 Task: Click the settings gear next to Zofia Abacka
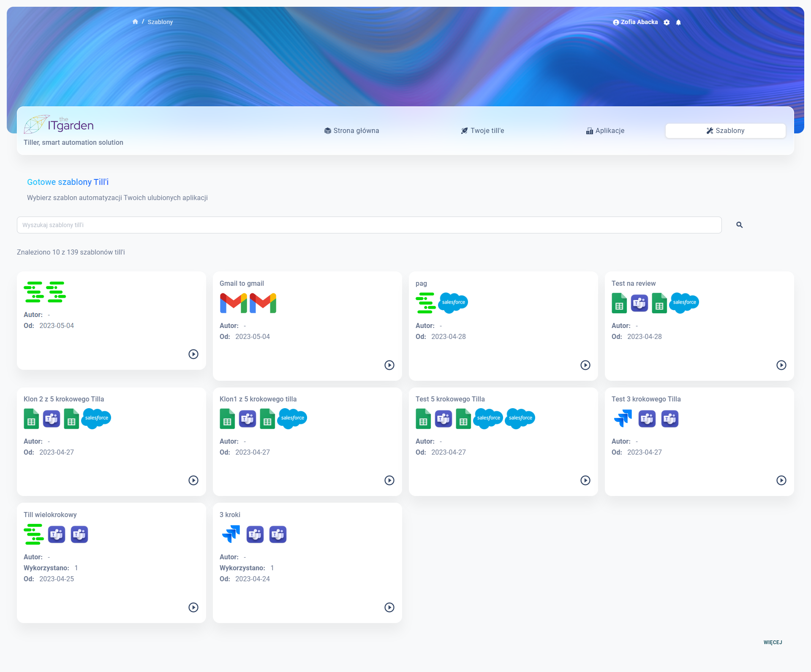point(667,22)
